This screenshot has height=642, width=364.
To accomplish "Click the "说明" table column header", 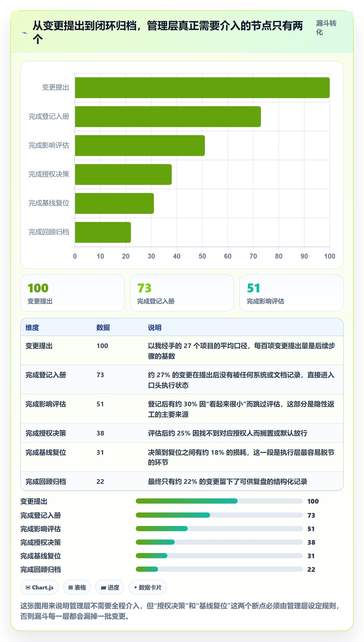I will pos(155,328).
